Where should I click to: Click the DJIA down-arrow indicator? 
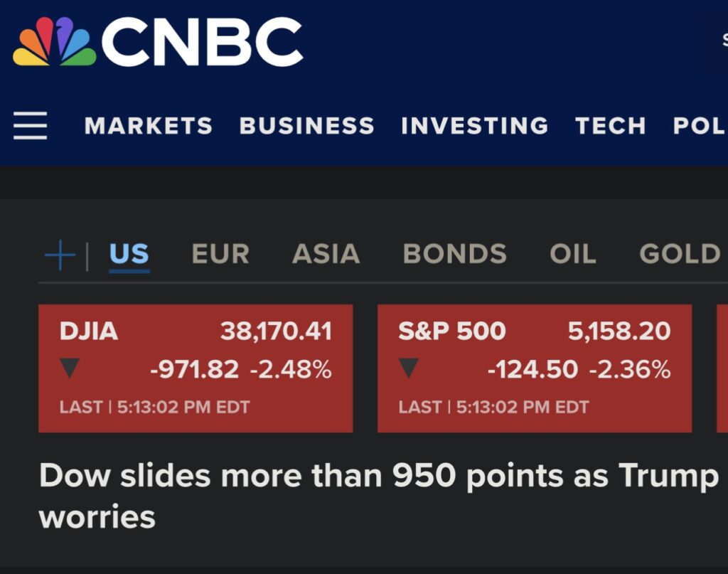(70, 368)
